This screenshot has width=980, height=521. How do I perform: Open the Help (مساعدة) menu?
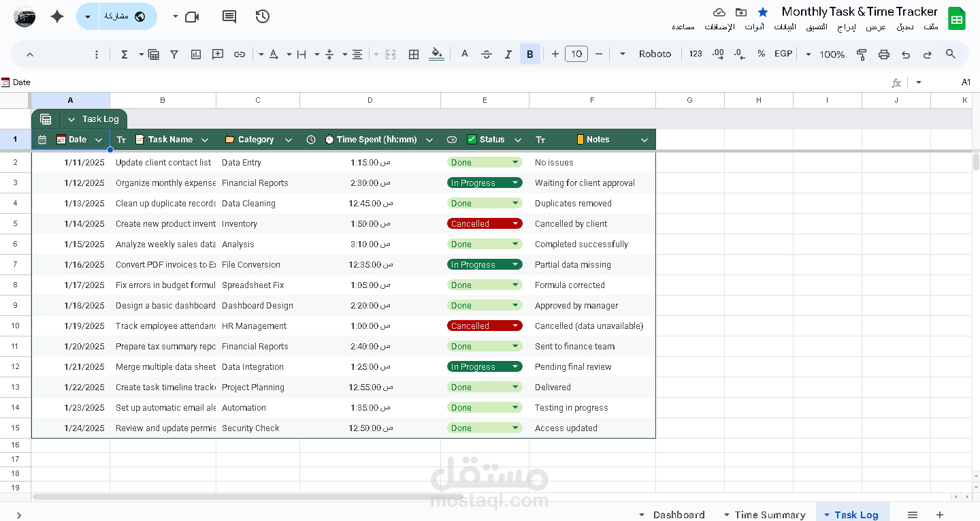tap(683, 27)
